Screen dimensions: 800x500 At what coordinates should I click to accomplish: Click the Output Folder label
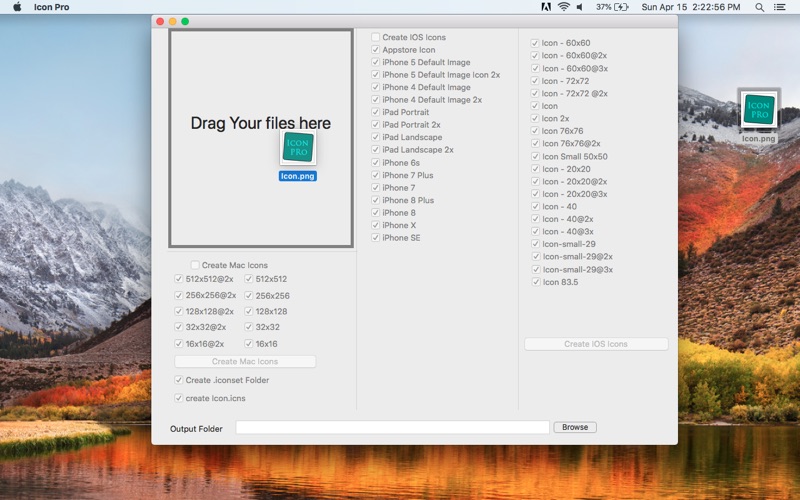pos(196,429)
